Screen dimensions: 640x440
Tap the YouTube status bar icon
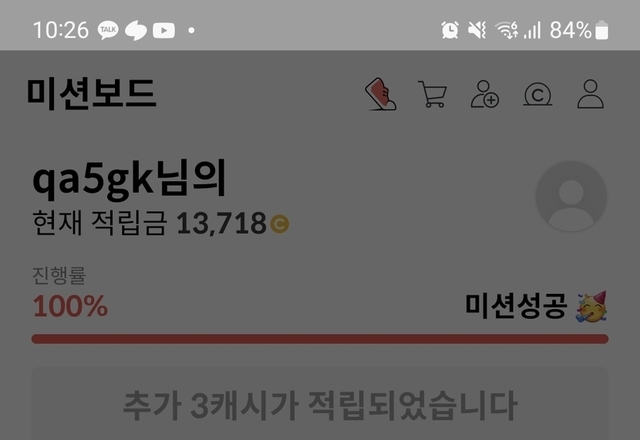[x=164, y=30]
